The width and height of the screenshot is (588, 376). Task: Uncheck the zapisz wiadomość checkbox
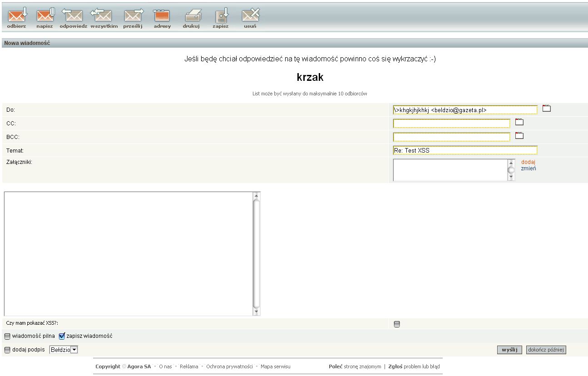[62, 336]
